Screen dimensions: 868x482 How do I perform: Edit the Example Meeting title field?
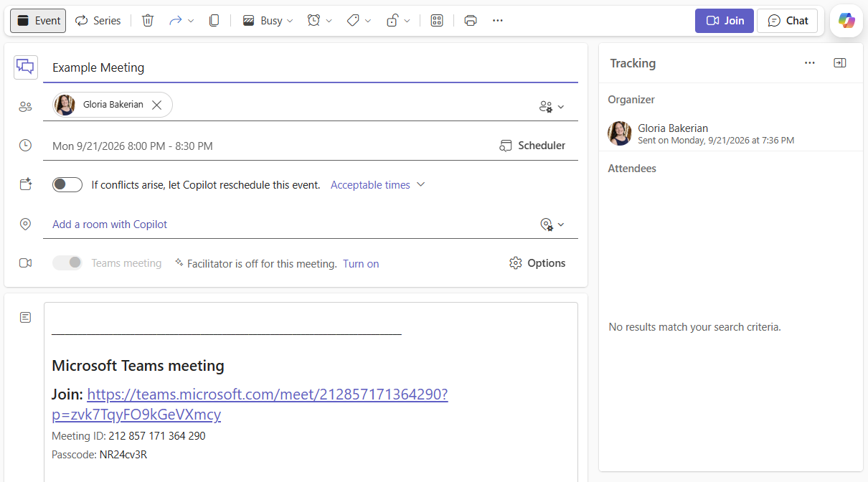310,67
